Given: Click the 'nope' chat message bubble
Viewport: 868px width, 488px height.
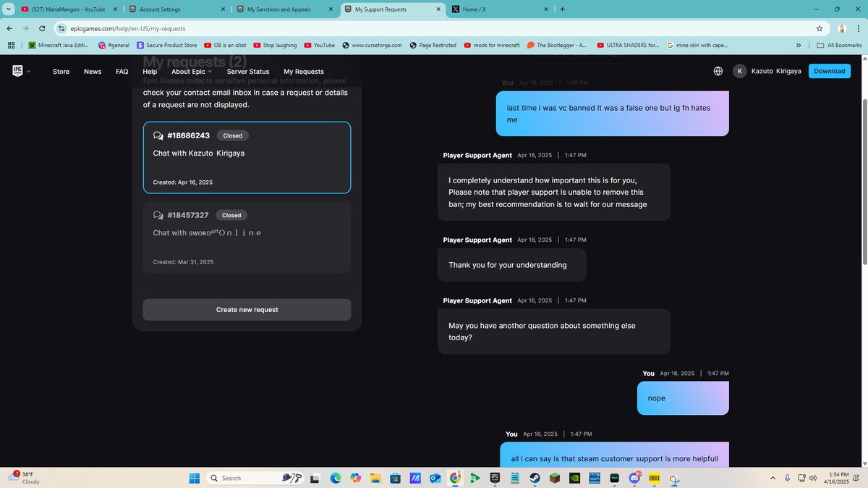Looking at the screenshot, I should click(683, 397).
